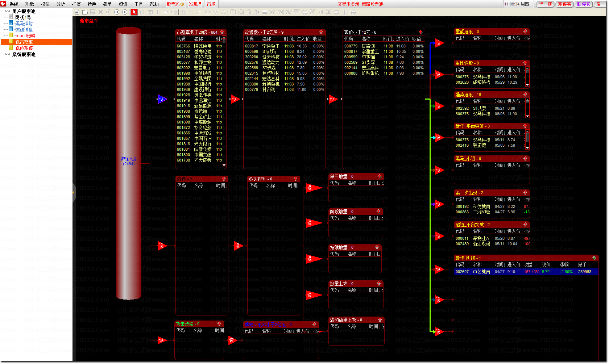Switch to the 市场 tab

(211, 4)
